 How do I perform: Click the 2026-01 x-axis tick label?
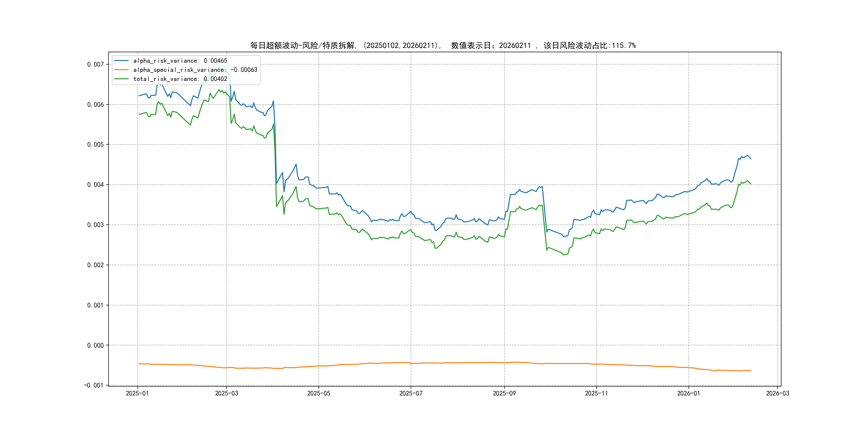tap(689, 393)
